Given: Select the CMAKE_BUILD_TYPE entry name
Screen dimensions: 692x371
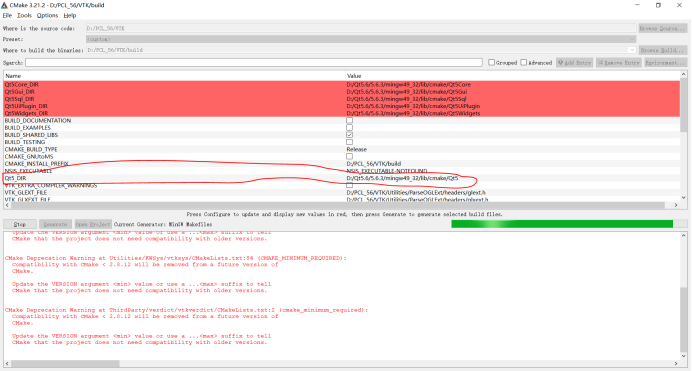Looking at the screenshot, I should tap(31, 149).
